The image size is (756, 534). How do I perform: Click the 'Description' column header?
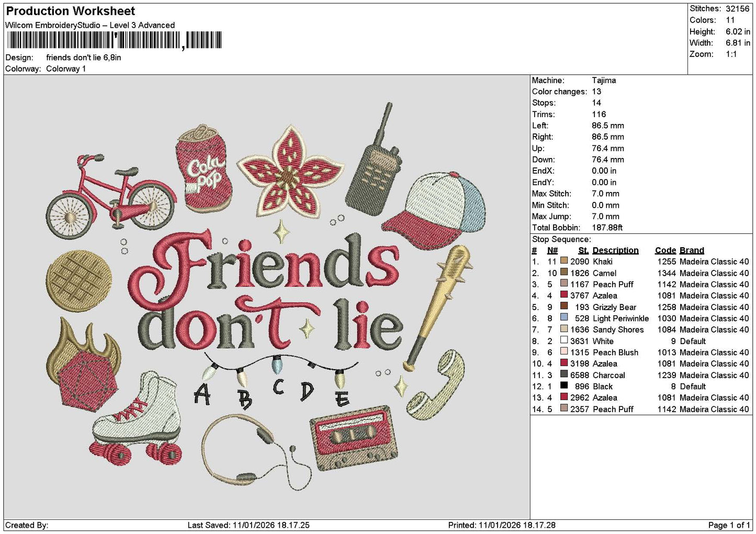[616, 251]
